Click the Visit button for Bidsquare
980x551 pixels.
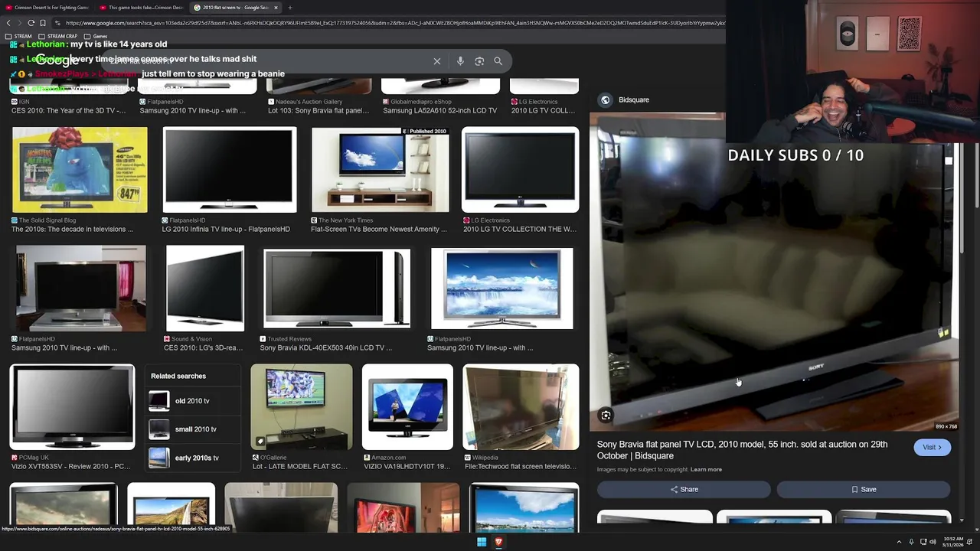pyautogui.click(x=932, y=448)
